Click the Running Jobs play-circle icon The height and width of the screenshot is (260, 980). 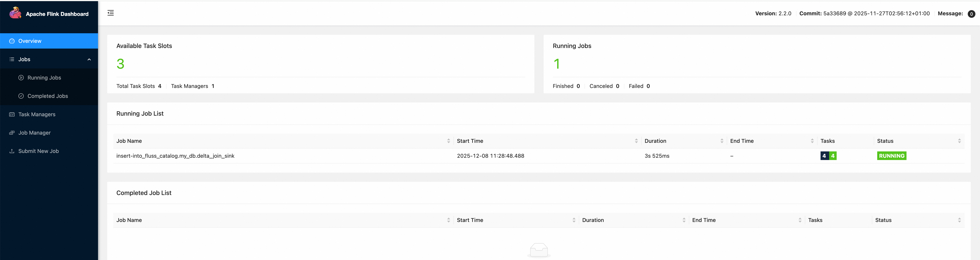click(21, 78)
